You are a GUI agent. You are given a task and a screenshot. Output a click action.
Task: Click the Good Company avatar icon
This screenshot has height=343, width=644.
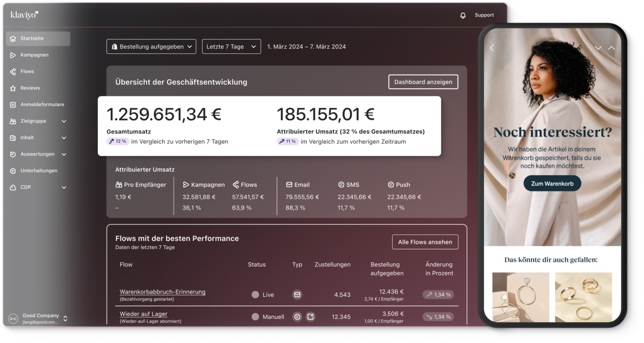[x=13, y=318]
